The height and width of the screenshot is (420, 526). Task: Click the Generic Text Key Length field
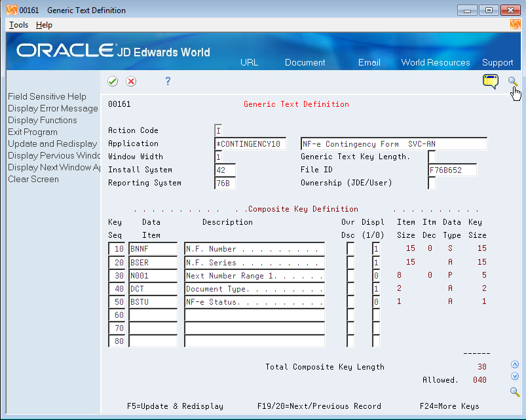pos(432,157)
